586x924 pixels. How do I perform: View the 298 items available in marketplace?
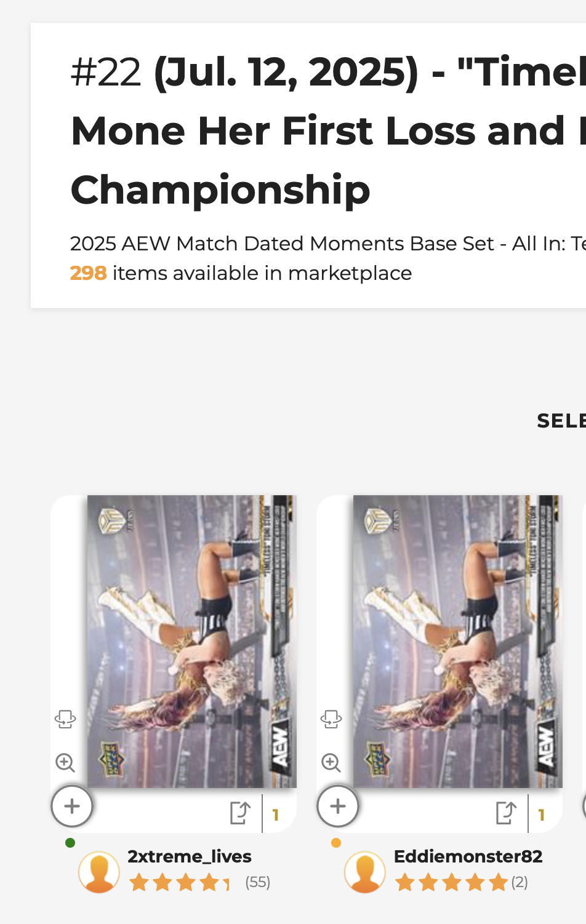[x=241, y=273]
